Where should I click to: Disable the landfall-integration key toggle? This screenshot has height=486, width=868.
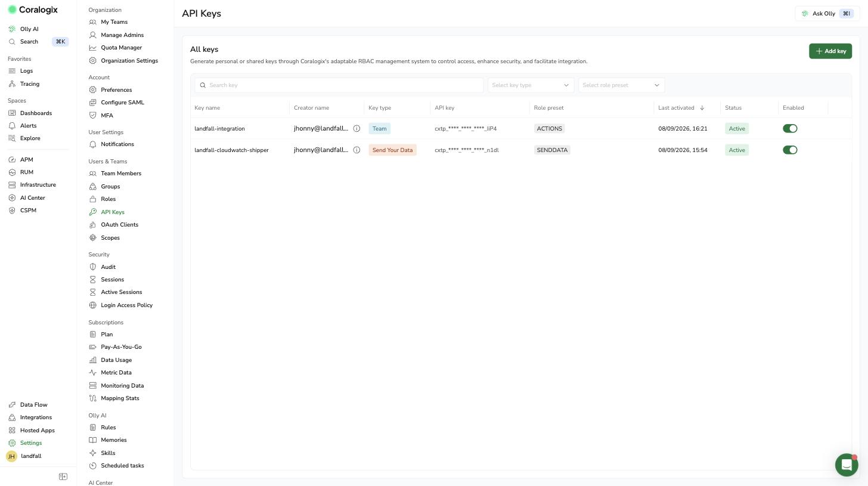coord(790,129)
